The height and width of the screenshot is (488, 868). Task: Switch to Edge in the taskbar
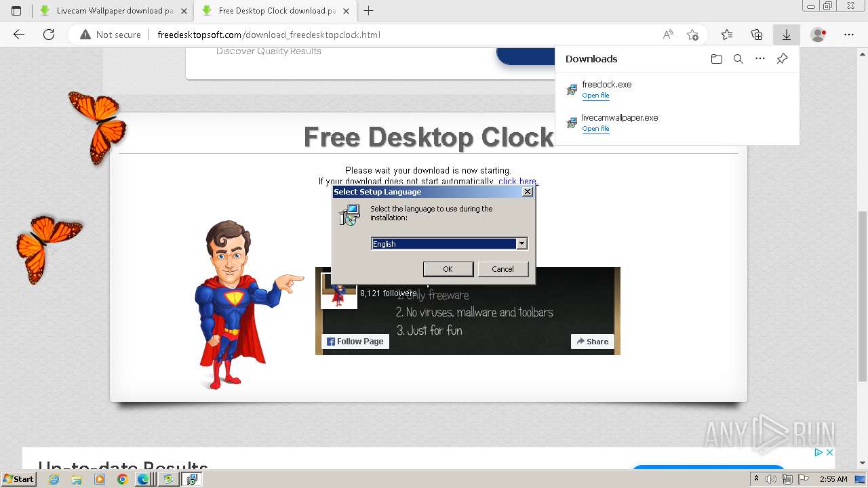[x=144, y=479]
